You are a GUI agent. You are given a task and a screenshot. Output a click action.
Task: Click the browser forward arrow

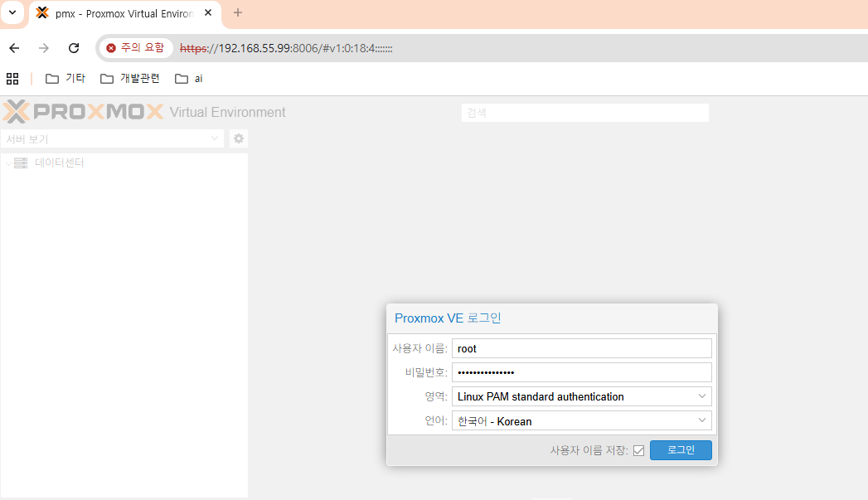pos(44,48)
